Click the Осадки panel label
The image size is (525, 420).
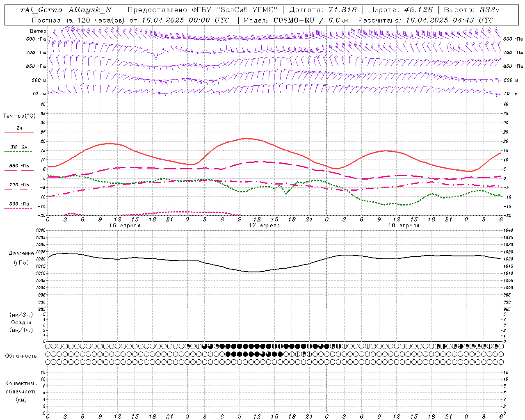[21, 322]
